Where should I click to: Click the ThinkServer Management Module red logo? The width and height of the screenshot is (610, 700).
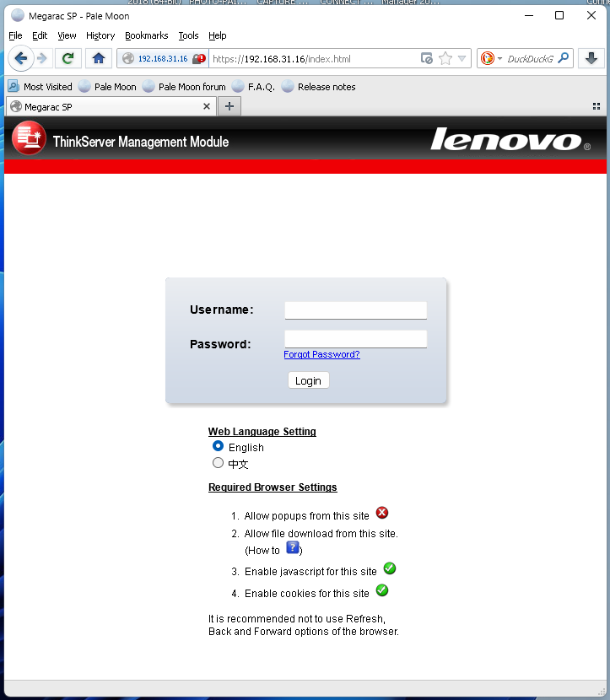coord(29,138)
